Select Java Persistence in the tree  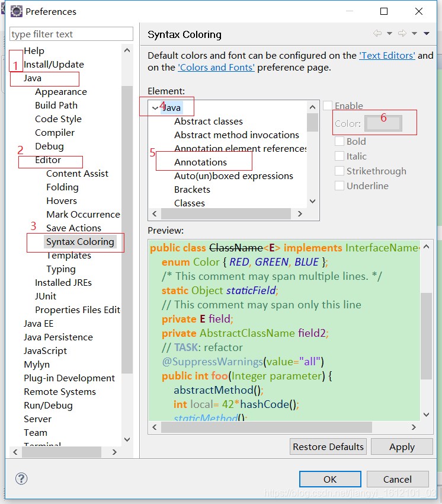point(58,337)
